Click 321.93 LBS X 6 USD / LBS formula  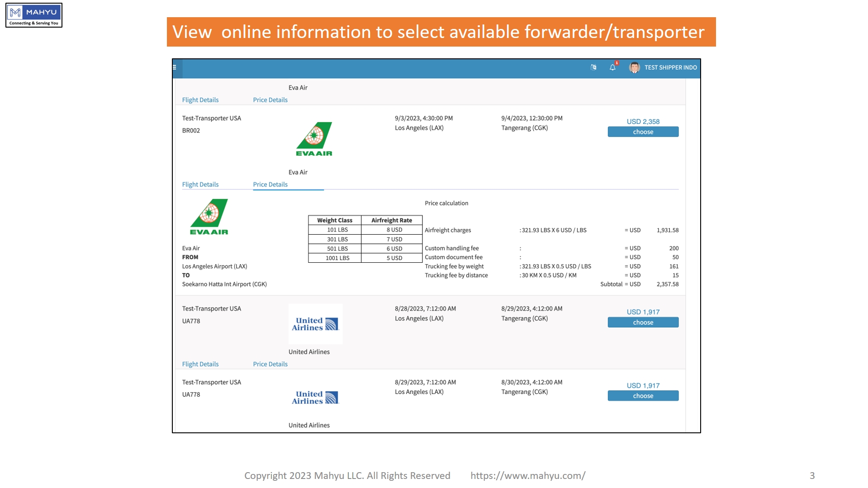pos(554,230)
